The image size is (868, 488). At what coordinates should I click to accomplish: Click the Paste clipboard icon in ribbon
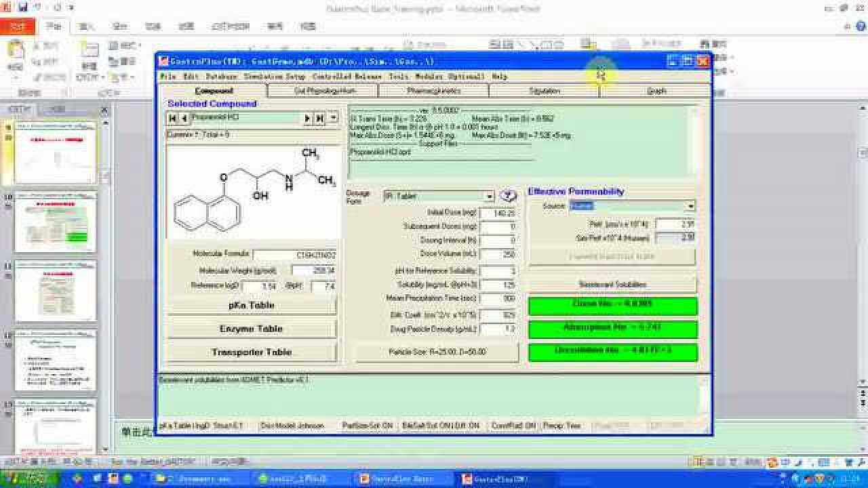(x=15, y=52)
